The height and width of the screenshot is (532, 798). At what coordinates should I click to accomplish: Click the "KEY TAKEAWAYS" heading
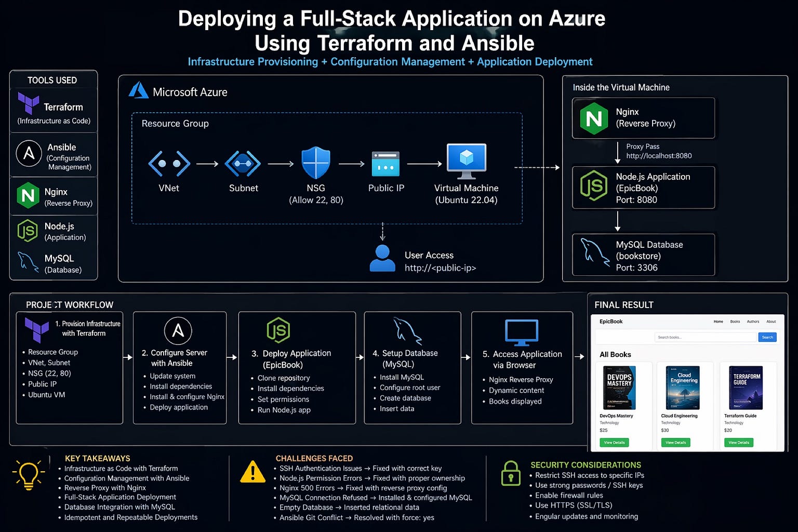point(98,458)
